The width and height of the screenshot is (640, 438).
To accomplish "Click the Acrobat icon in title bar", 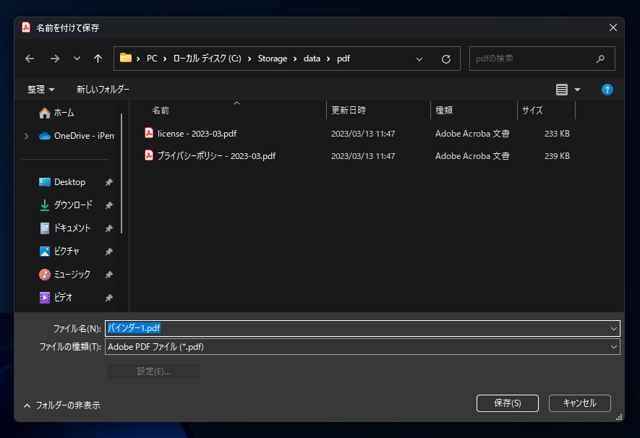I will coord(26,27).
